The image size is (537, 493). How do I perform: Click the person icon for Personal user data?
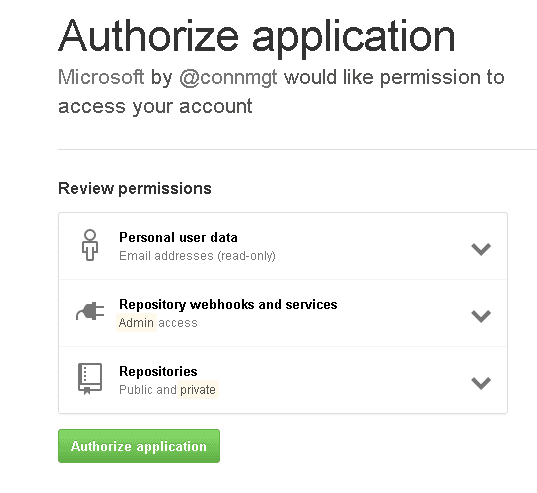click(90, 245)
